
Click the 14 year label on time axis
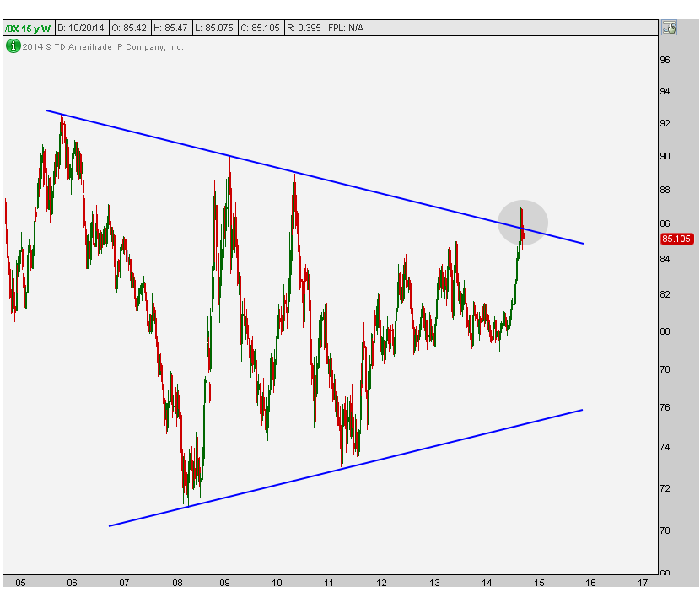coord(487,583)
